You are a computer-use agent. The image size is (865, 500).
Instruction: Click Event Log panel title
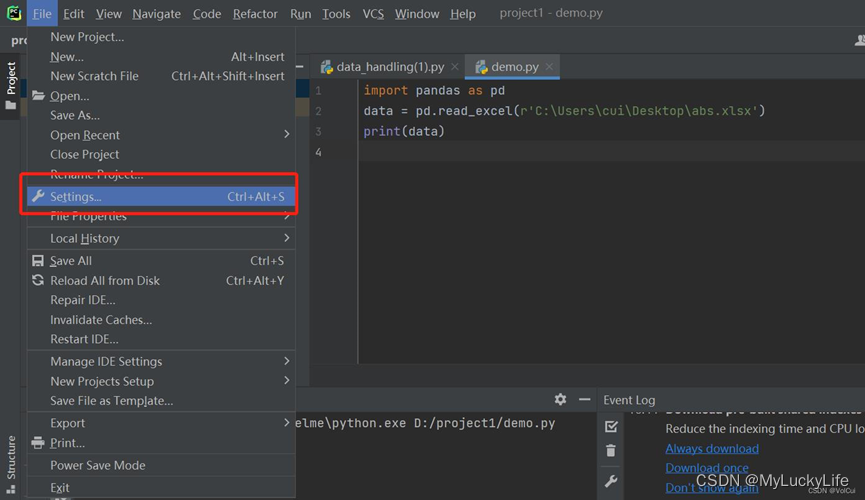tap(629, 400)
